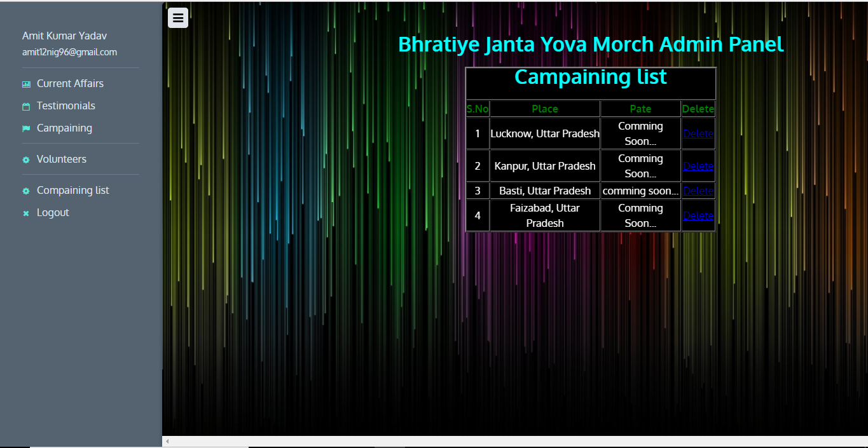Click serial number 2 cell

pyautogui.click(x=478, y=166)
